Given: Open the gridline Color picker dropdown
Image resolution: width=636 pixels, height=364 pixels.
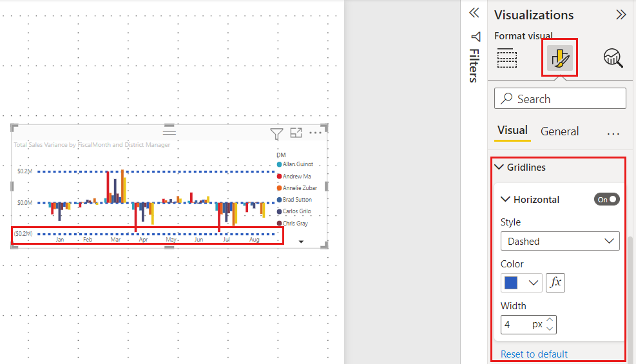Looking at the screenshot, I should click(521, 283).
